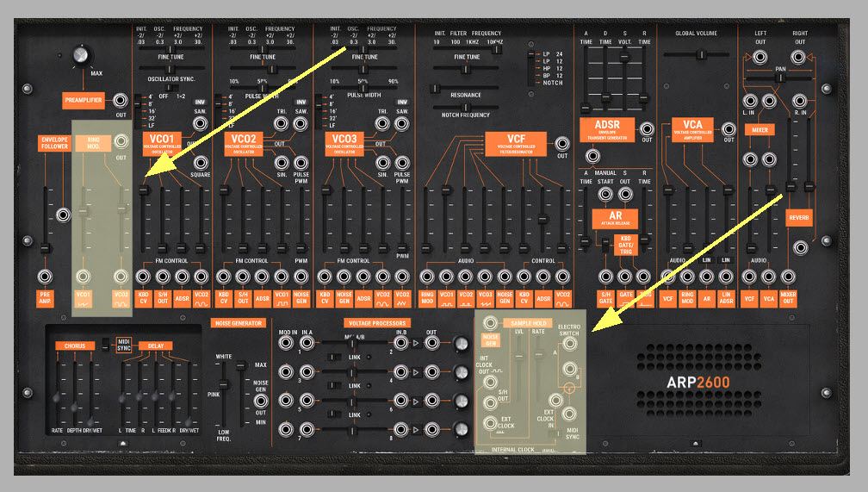868x492 pixels.
Task: Click the MIXER OUT input jack
Action: pyautogui.click(x=788, y=277)
